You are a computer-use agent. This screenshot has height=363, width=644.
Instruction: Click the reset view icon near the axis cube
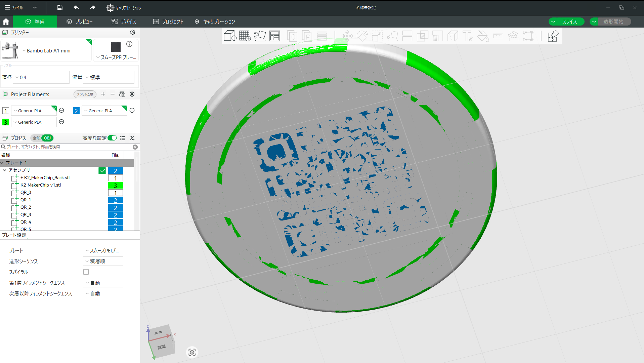click(x=192, y=352)
